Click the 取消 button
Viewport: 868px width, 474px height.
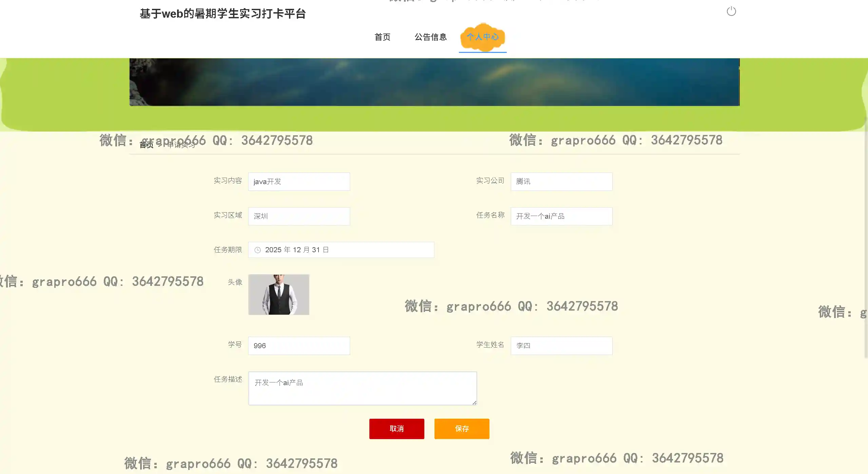397,429
